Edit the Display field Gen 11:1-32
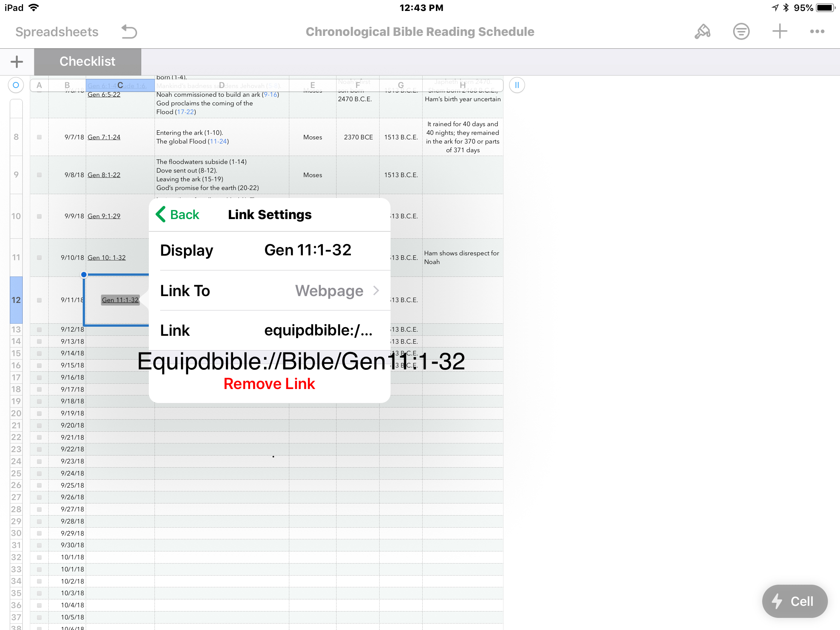 point(307,250)
